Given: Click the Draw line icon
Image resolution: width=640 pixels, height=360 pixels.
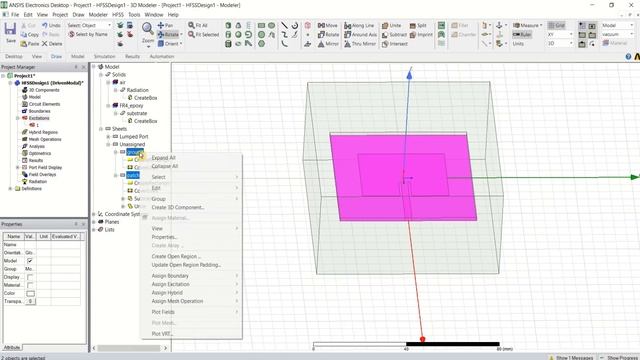Looking at the screenshot, I should (284, 25).
